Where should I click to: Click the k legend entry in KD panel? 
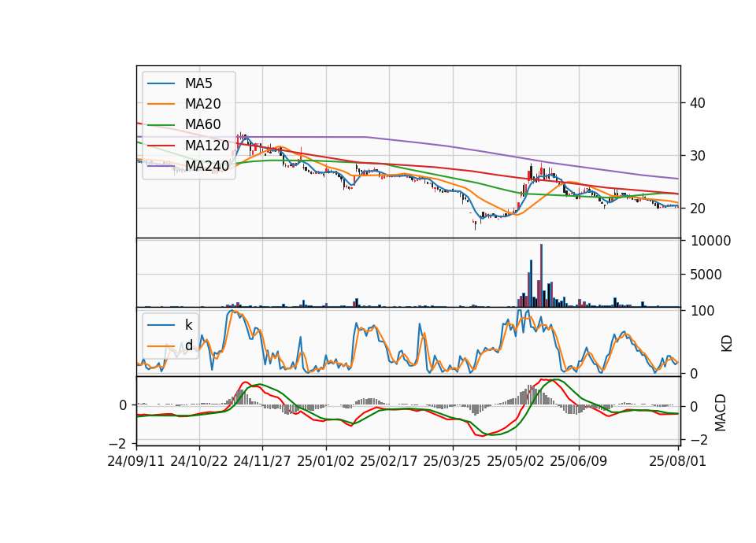coord(188,325)
